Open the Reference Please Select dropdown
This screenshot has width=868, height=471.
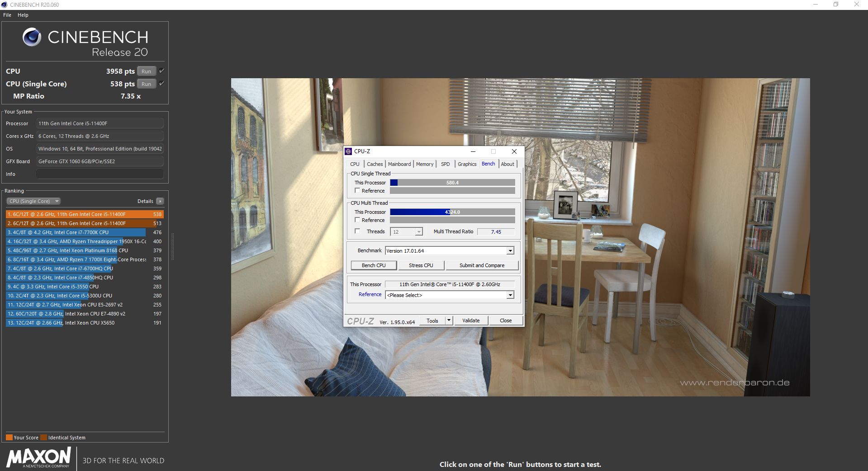450,295
